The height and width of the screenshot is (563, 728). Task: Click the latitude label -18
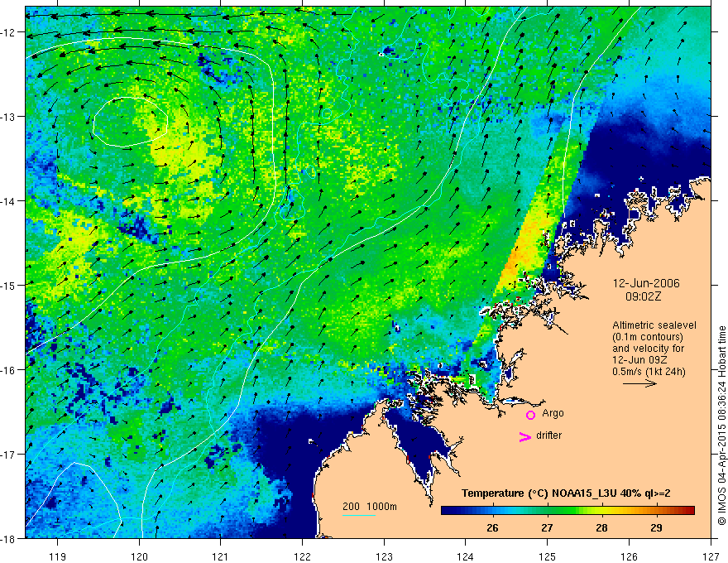9,538
